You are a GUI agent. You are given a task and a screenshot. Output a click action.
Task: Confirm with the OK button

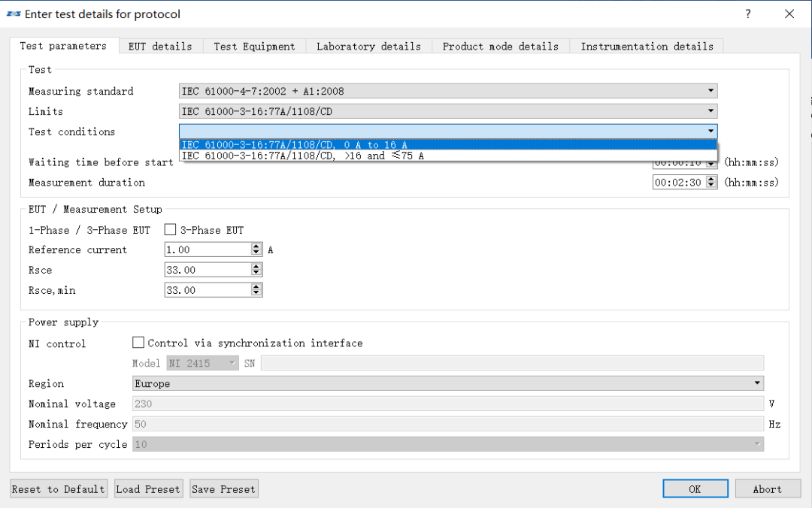(695, 489)
